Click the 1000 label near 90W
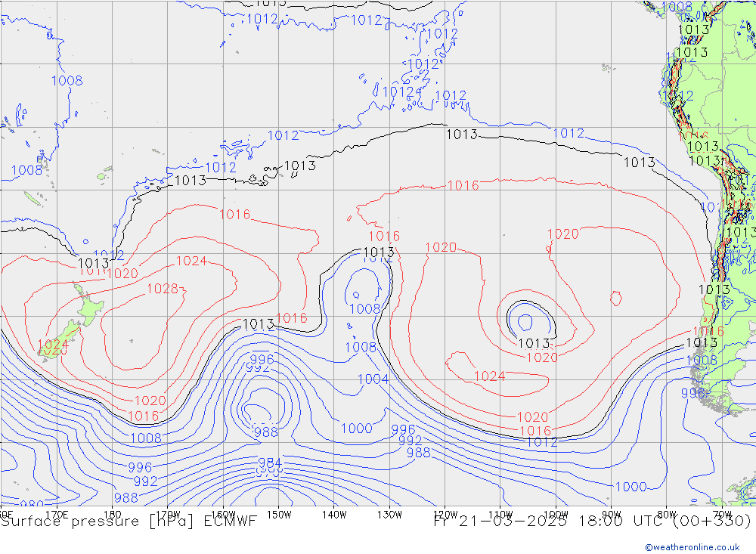Image resolution: width=756 pixels, height=554 pixels. tap(631, 487)
